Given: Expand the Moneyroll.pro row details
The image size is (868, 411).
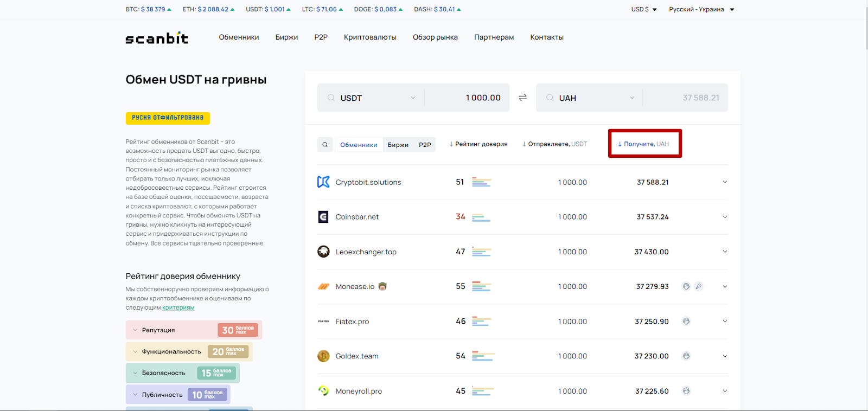Looking at the screenshot, I should click(x=725, y=391).
